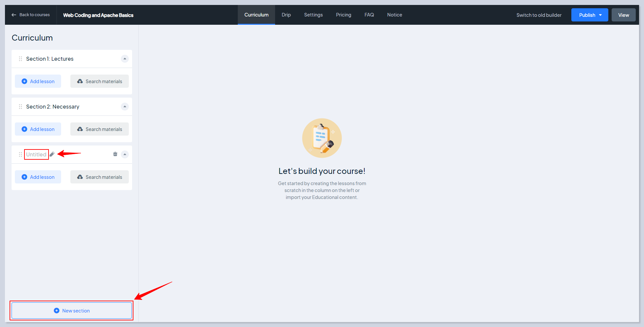The width and height of the screenshot is (644, 327).
Task: Delete the Untitled section with trash icon
Action: 115,154
